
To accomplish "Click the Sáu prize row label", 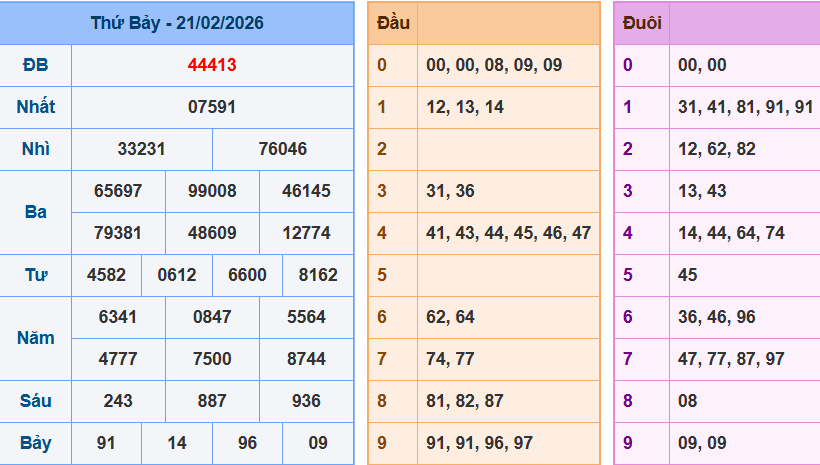I will tap(35, 401).
